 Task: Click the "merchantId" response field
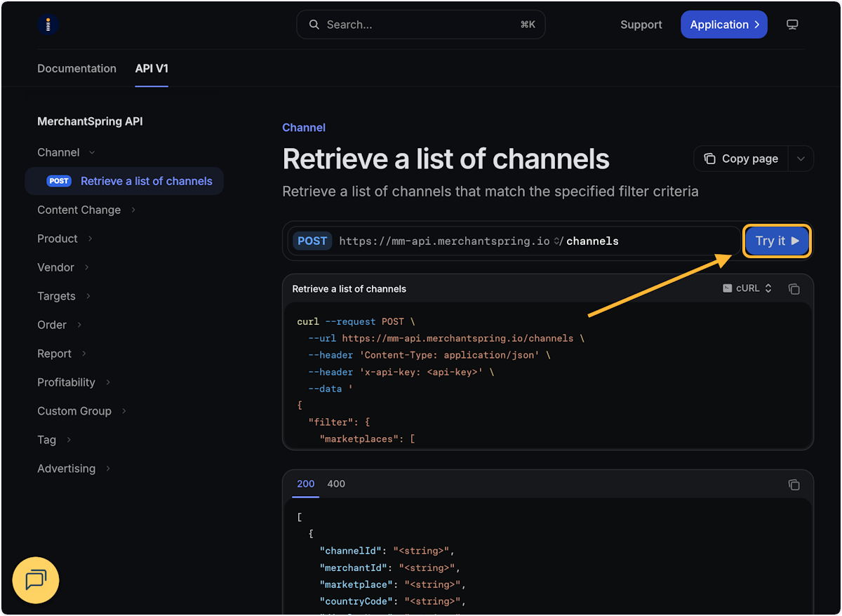point(353,568)
